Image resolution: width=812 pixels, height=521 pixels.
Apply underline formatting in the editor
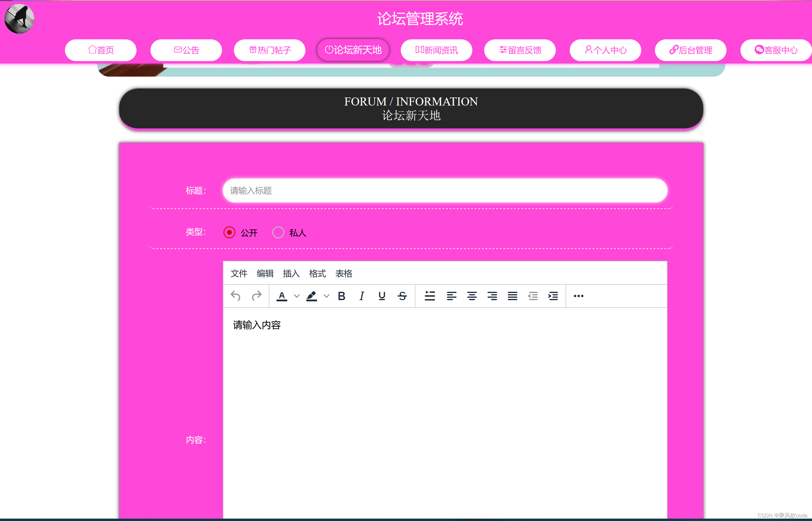pyautogui.click(x=381, y=296)
